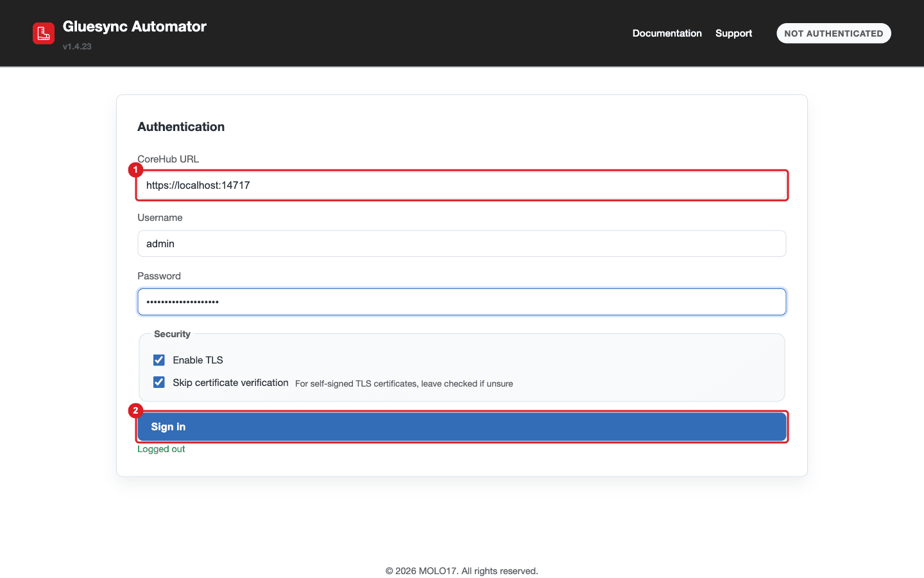Click the v1.4.23 version text
924x578 pixels.
pyautogui.click(x=77, y=46)
